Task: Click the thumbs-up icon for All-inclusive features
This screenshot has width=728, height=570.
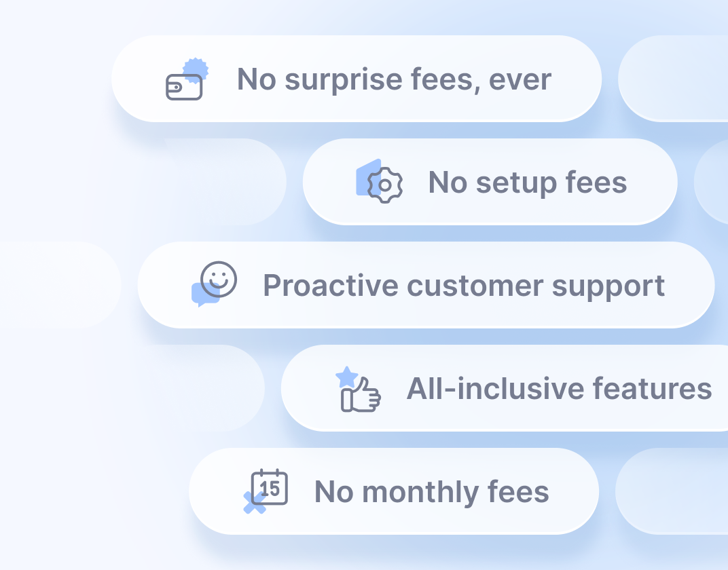Action: (x=361, y=396)
